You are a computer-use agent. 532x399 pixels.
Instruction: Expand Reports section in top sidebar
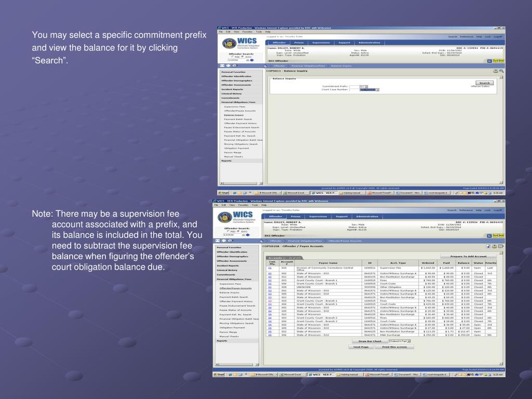pos(227,161)
